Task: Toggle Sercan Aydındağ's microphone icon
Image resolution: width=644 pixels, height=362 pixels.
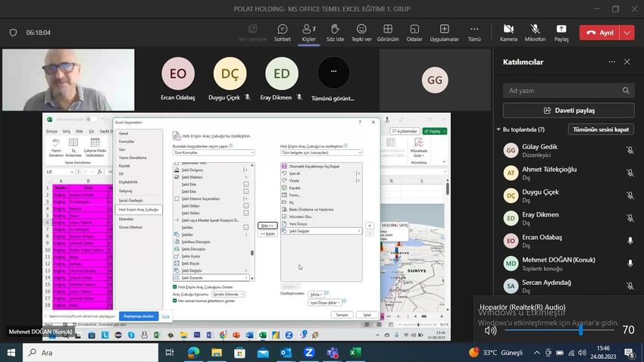Action: tap(630, 286)
